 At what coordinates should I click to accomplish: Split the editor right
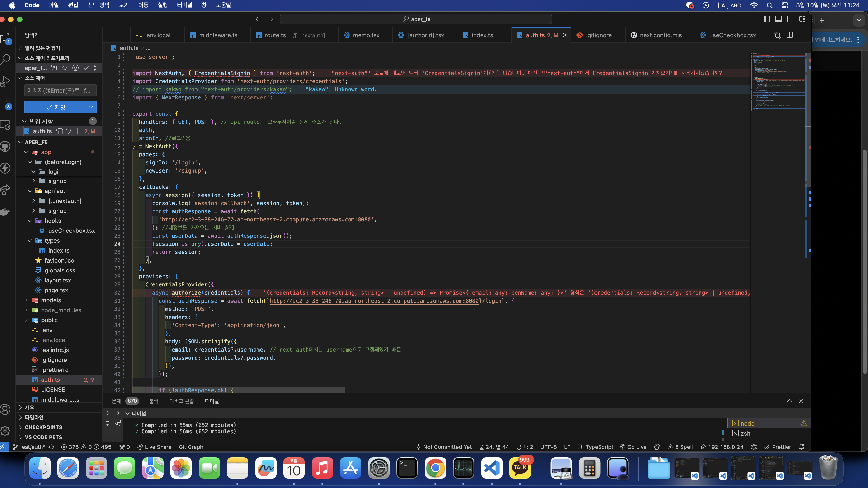point(789,35)
